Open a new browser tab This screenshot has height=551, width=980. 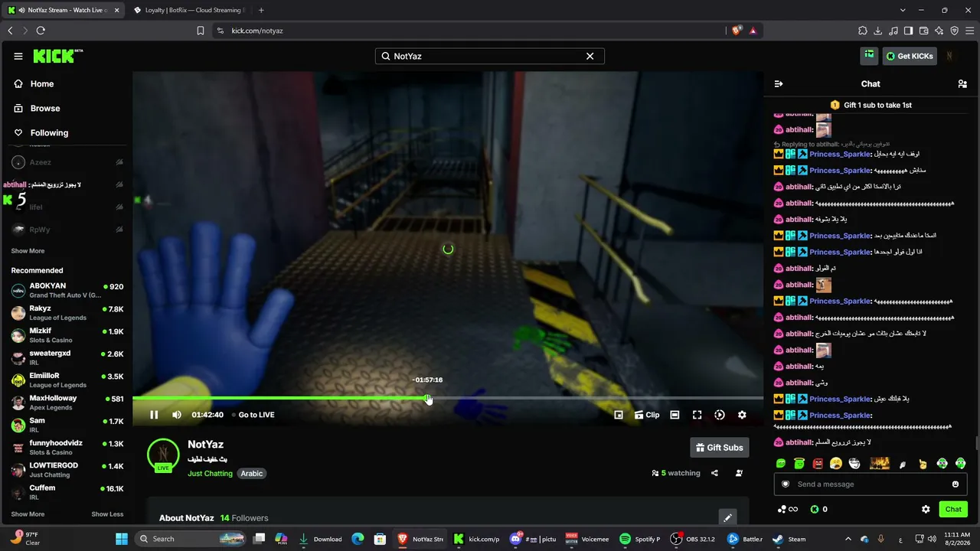[x=261, y=10]
